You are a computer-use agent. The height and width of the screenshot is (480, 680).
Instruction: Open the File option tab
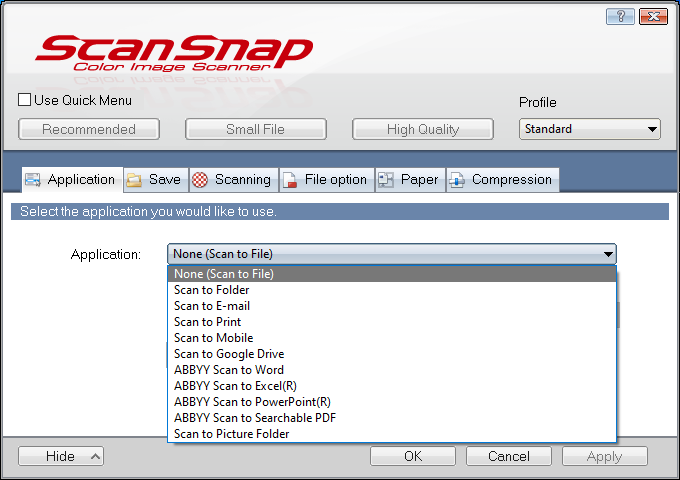(x=327, y=180)
